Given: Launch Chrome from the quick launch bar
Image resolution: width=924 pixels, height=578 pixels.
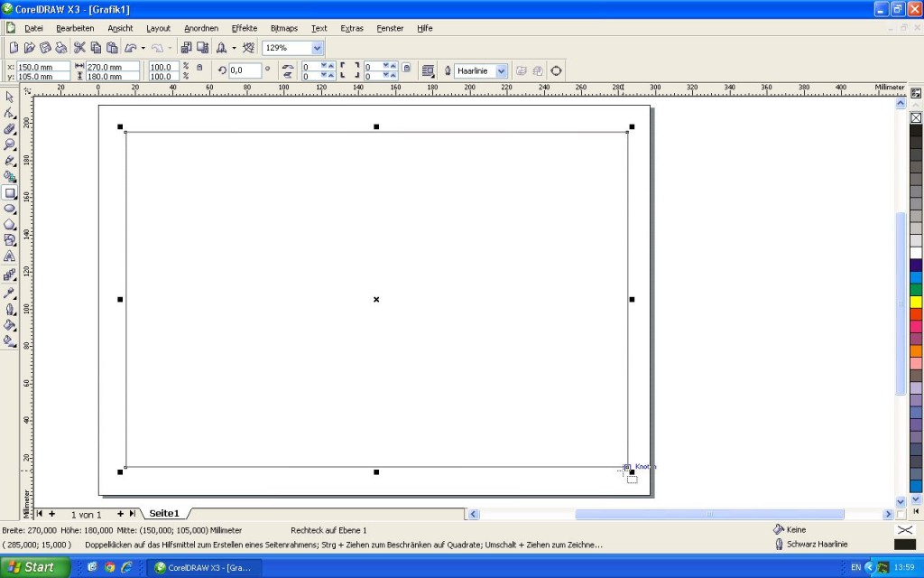Looking at the screenshot, I should [x=109, y=567].
